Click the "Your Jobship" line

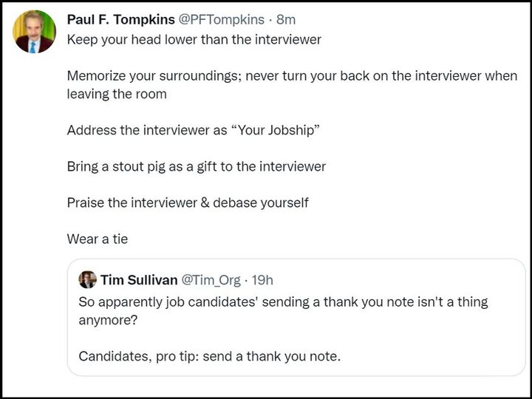(x=193, y=130)
